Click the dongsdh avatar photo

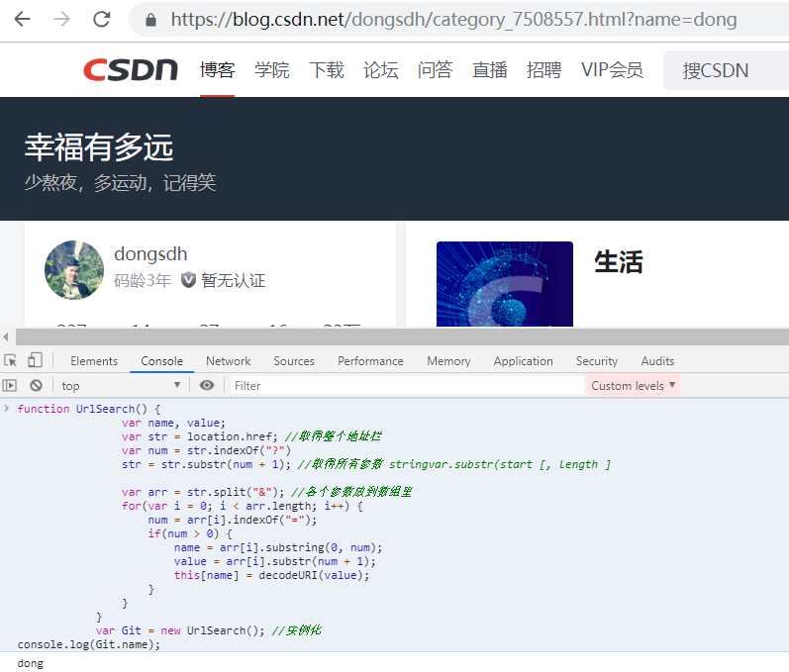pos(74,269)
